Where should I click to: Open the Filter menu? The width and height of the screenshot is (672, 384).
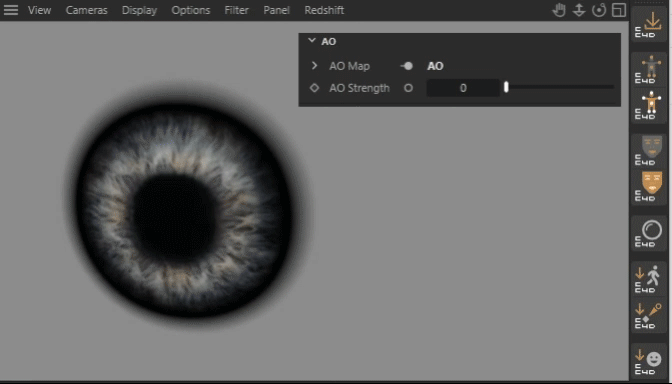[237, 10]
